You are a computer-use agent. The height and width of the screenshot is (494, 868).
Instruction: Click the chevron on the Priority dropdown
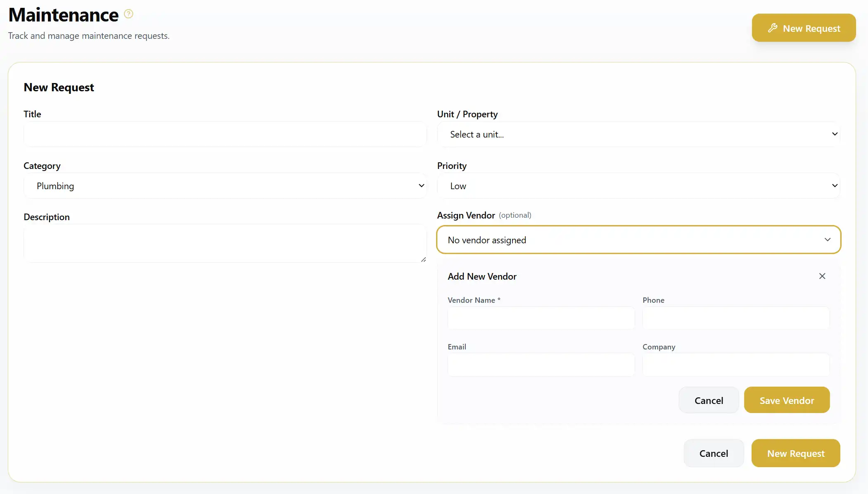click(835, 185)
